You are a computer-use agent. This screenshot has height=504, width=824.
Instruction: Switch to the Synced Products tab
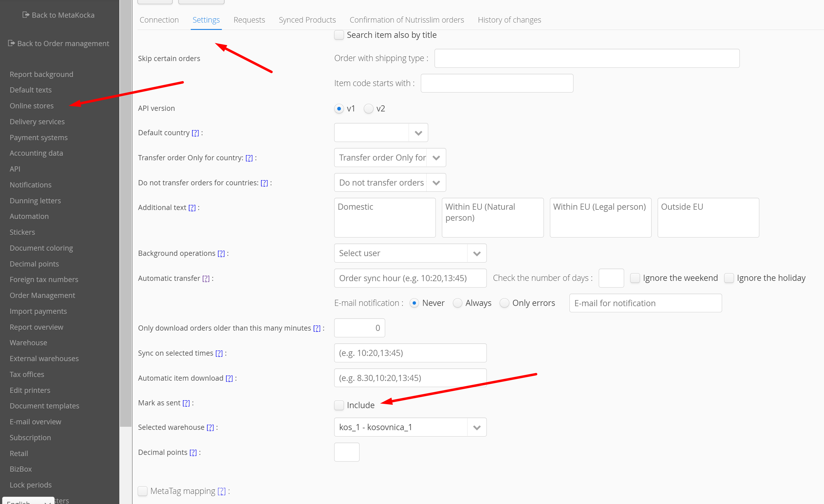coord(307,20)
